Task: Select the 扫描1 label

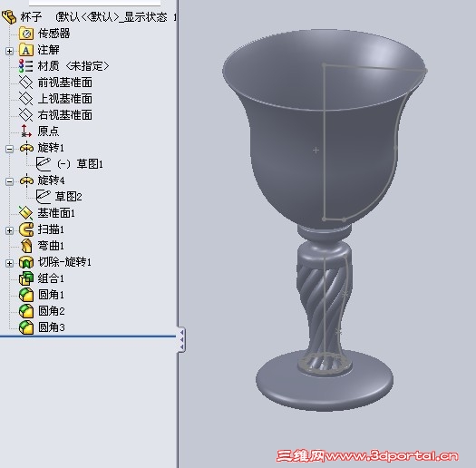Action: click(x=51, y=229)
